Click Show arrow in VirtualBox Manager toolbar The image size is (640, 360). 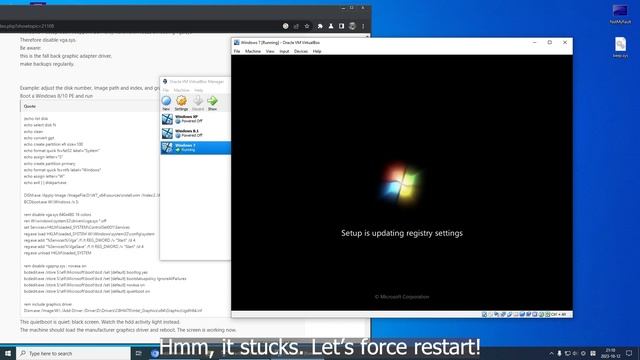click(212, 103)
